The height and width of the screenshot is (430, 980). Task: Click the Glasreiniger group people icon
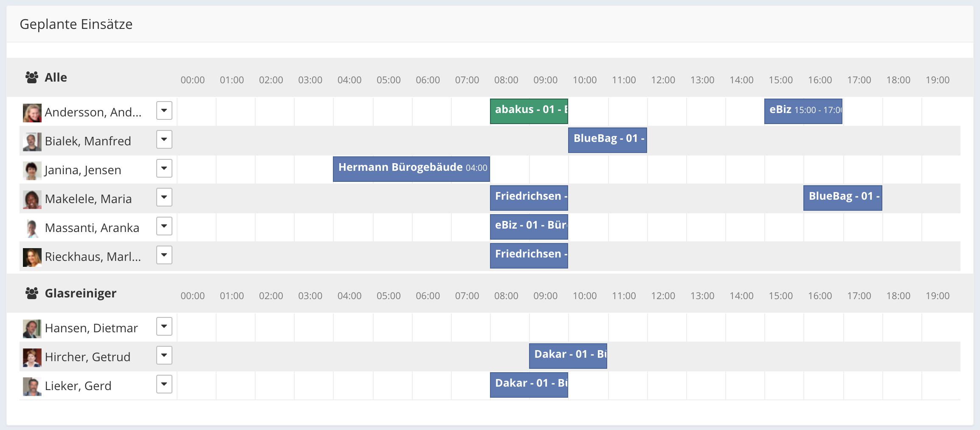pos(32,293)
